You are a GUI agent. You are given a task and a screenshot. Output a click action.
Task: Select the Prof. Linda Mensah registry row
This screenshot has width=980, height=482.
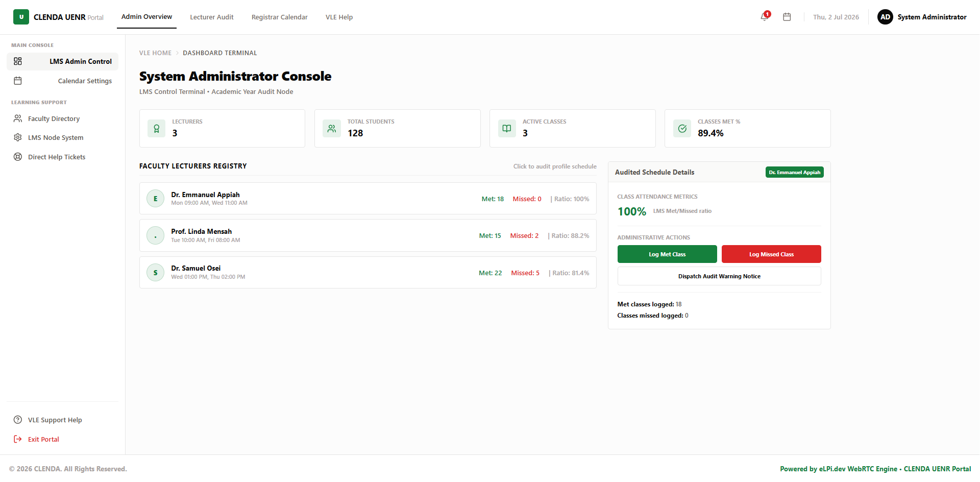pos(368,235)
